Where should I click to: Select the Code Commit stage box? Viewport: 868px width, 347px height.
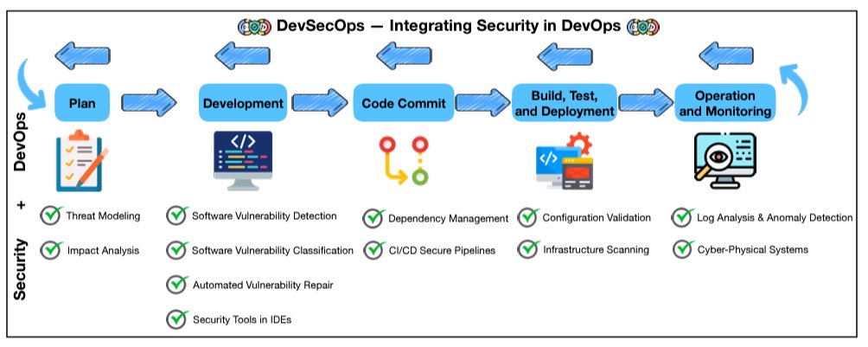[404, 103]
